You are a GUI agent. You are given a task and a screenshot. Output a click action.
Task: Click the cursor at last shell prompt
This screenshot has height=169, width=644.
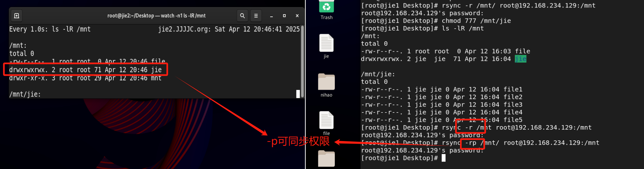(x=444, y=158)
